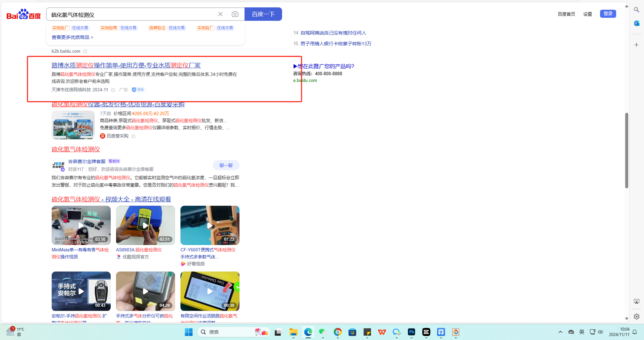
Task: Play the 手持式安帕尔 00:43 video
Action: tap(81, 291)
